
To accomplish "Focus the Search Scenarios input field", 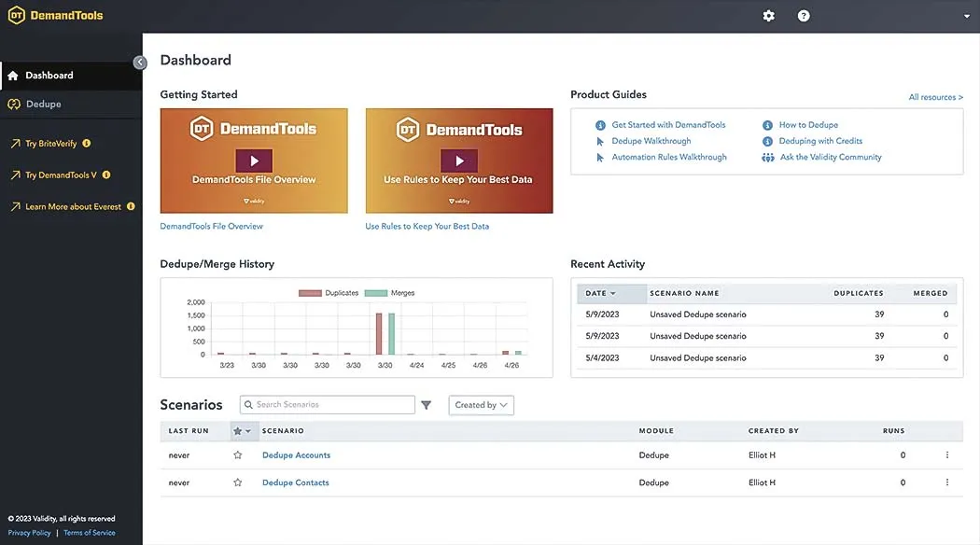I will point(328,405).
